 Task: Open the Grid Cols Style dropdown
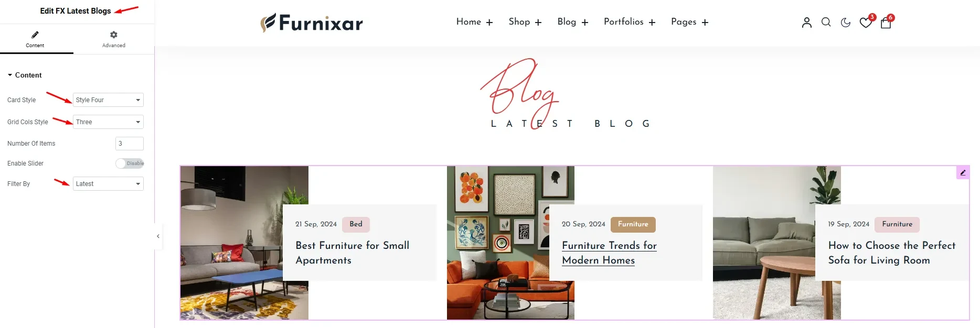[x=108, y=122]
